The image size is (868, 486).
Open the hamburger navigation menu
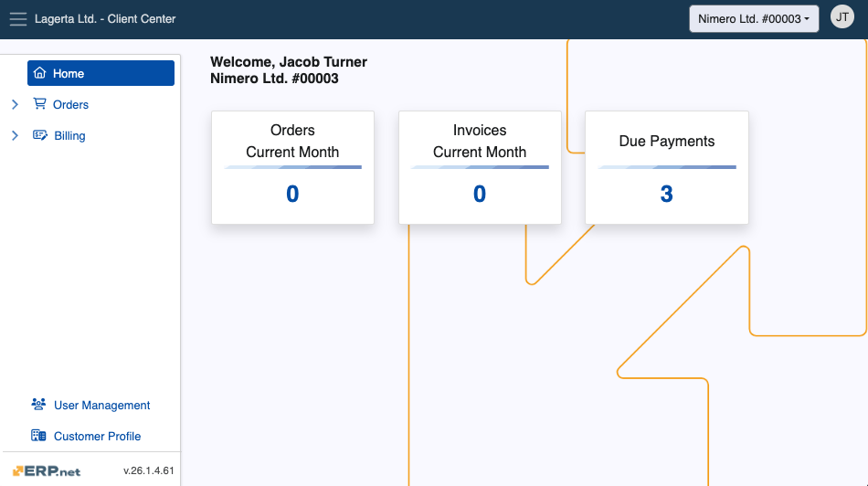[17, 19]
